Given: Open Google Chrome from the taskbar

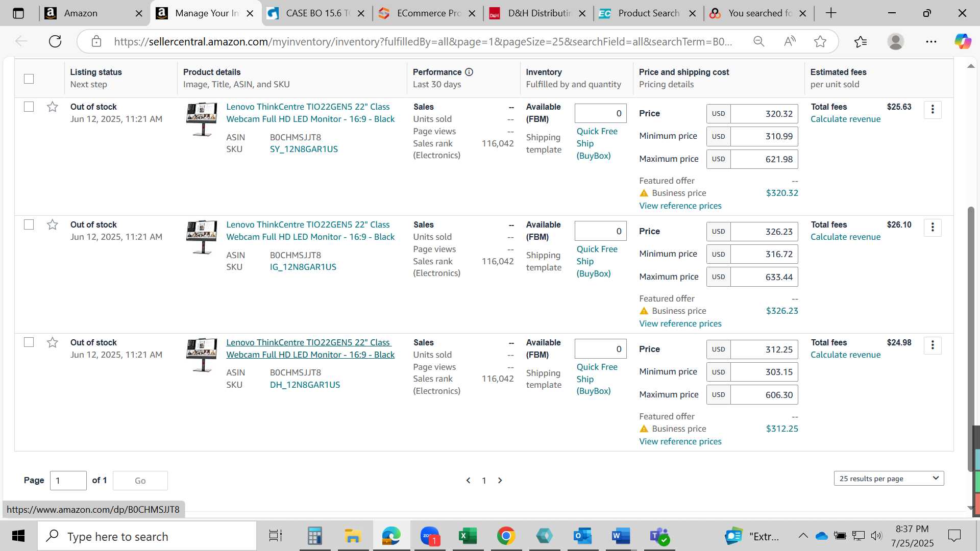Looking at the screenshot, I should 506,536.
